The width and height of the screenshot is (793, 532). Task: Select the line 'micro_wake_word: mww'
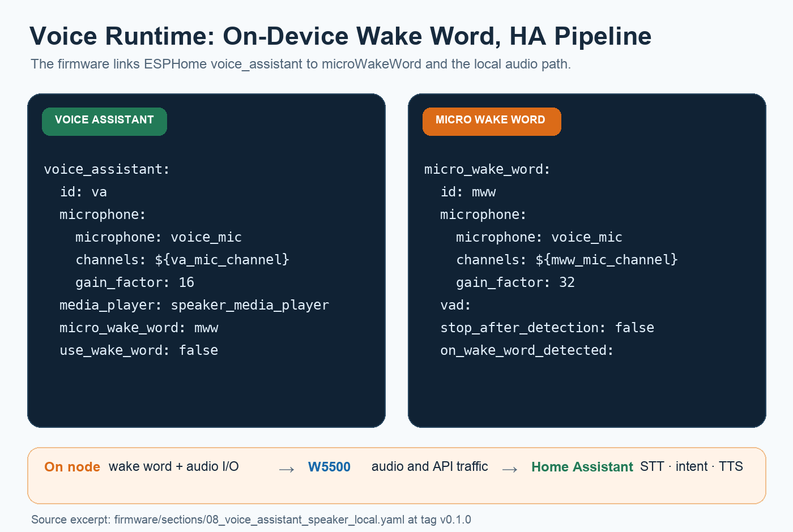pos(139,328)
